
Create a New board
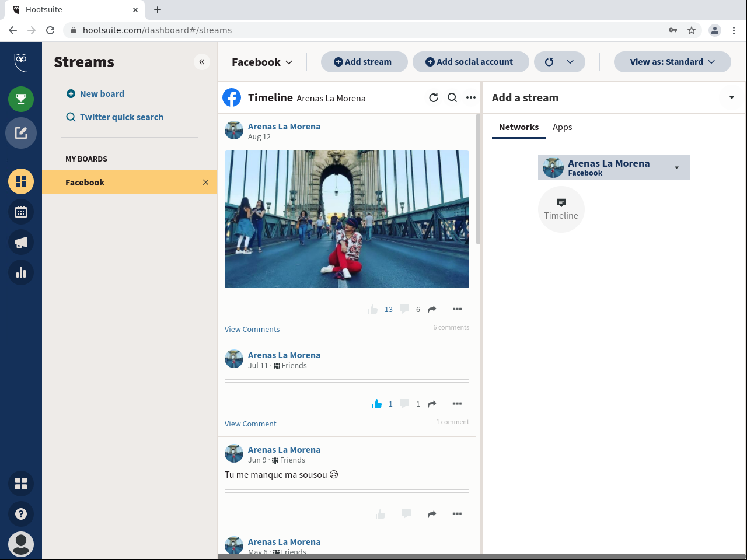coord(95,94)
